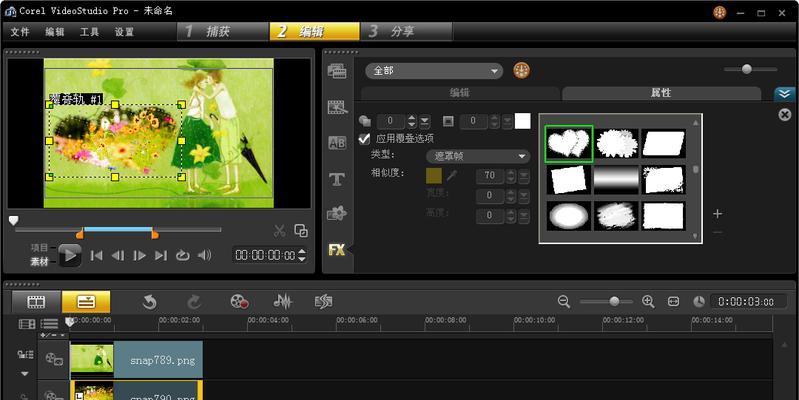Open the Transition library icon
The height and width of the screenshot is (400, 799).
click(337, 107)
